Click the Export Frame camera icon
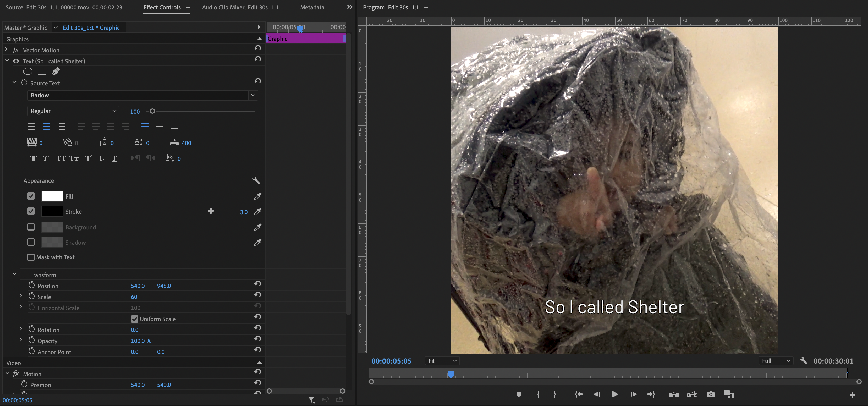 click(711, 394)
